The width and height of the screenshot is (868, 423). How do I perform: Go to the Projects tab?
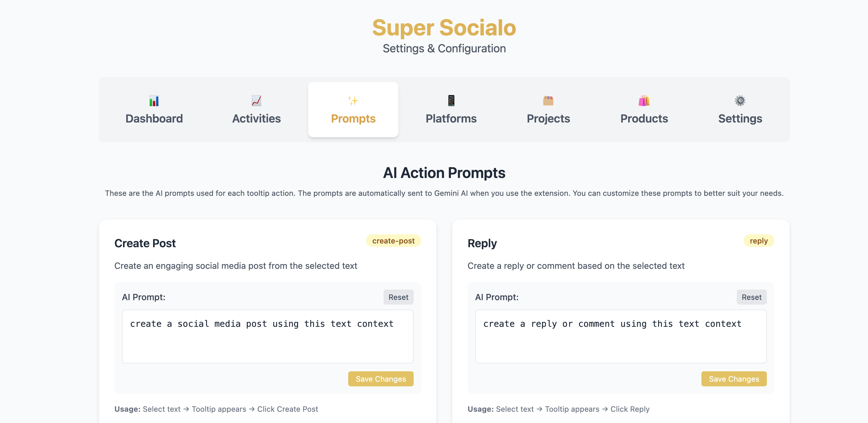pyautogui.click(x=548, y=109)
